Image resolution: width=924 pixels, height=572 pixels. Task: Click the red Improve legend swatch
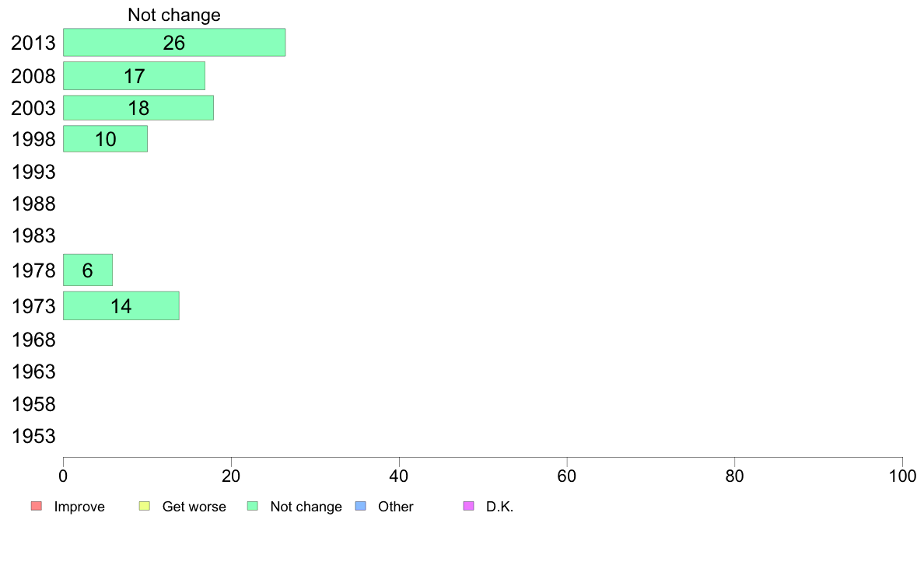[x=37, y=506]
